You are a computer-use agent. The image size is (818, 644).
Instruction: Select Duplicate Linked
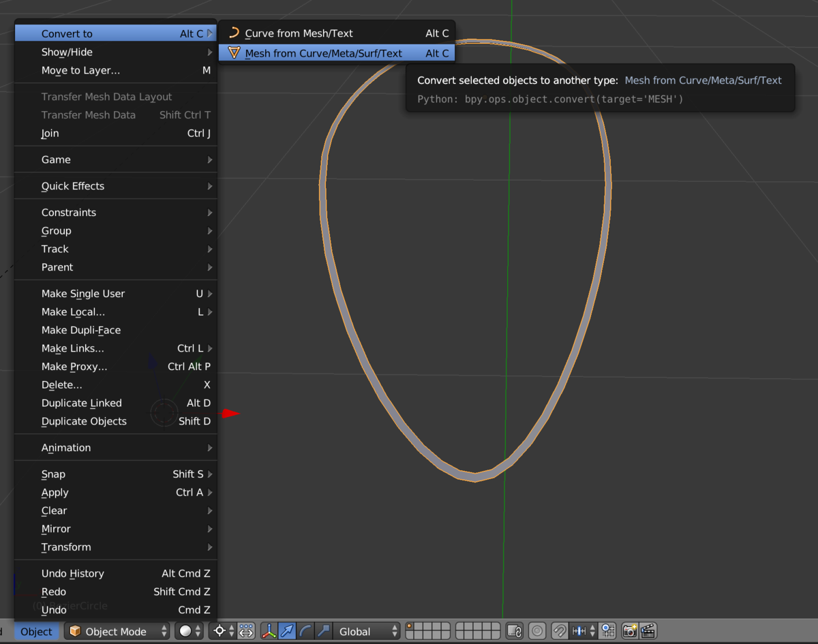[116, 403]
